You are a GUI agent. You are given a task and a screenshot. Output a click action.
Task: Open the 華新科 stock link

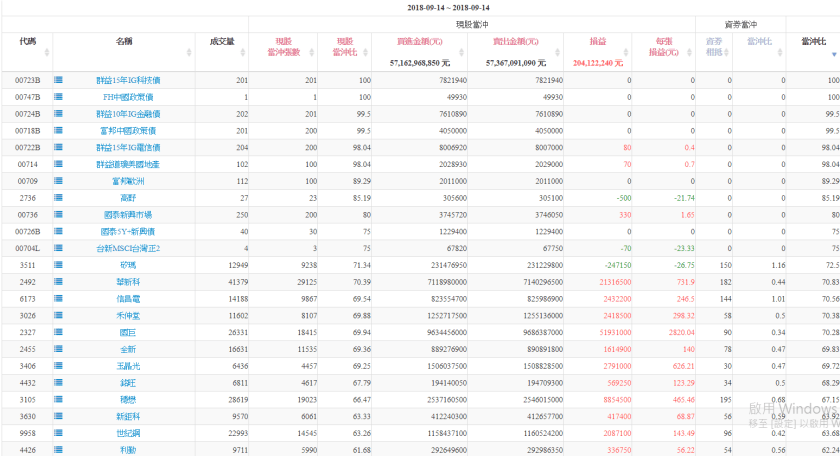pyautogui.click(x=127, y=282)
